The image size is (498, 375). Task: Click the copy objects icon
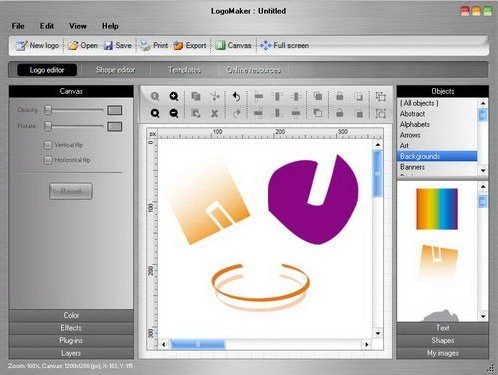tap(196, 96)
